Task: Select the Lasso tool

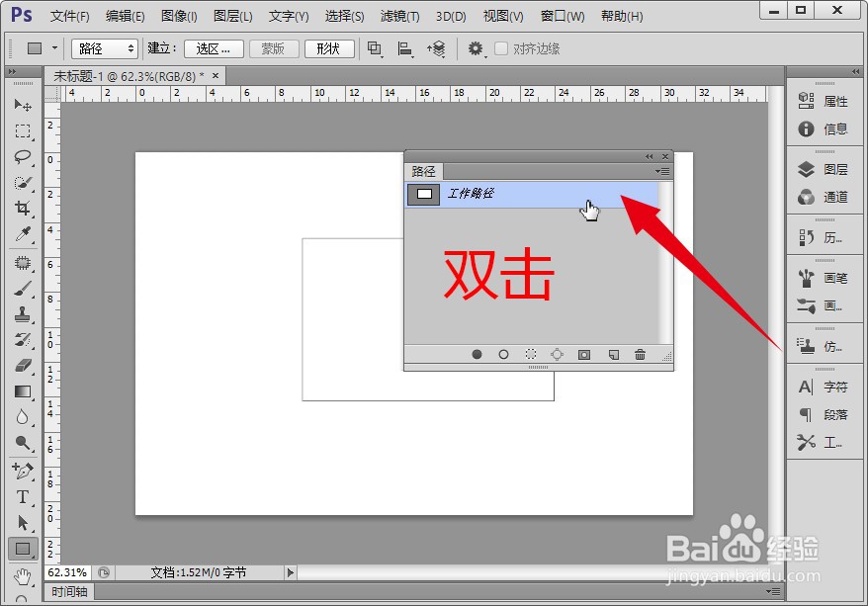Action: click(x=23, y=157)
